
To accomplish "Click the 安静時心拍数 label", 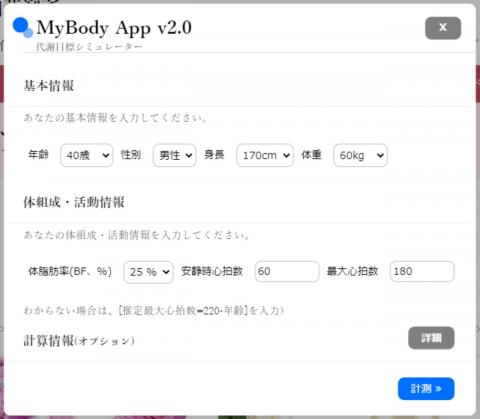I will pyautogui.click(x=212, y=271).
